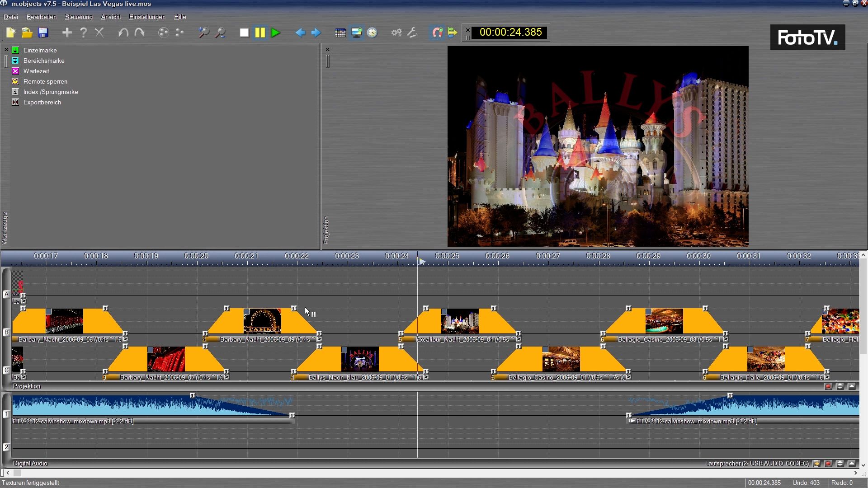868x488 pixels.
Task: Click the three-dots ungroup icon
Action: click(180, 33)
